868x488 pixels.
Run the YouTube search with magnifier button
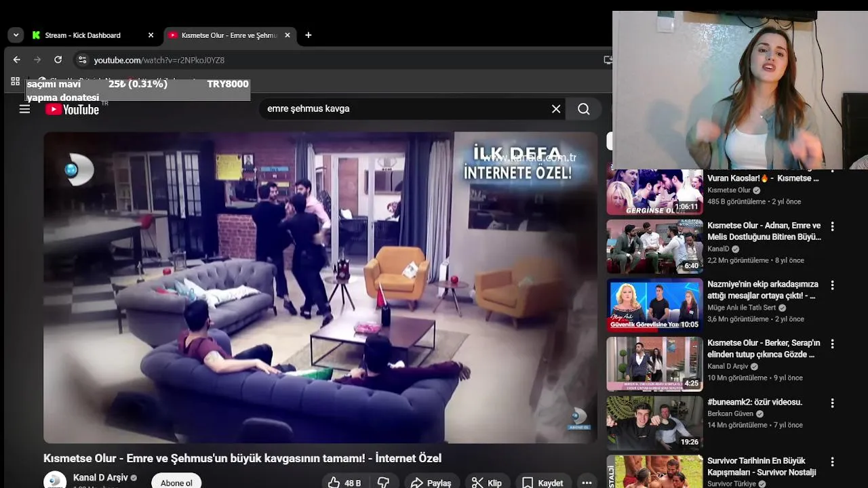point(584,109)
